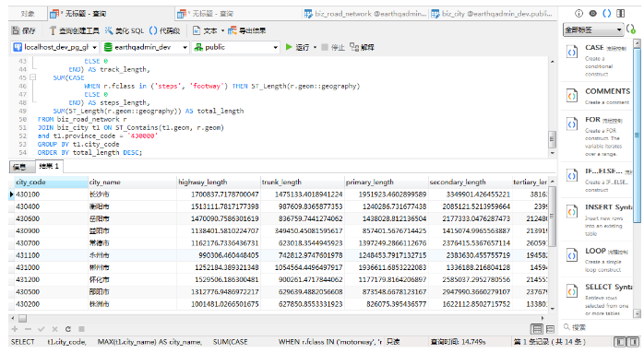The width and height of the screenshot is (644, 353).
Task: Click the add record plus icon
Action: point(15,329)
